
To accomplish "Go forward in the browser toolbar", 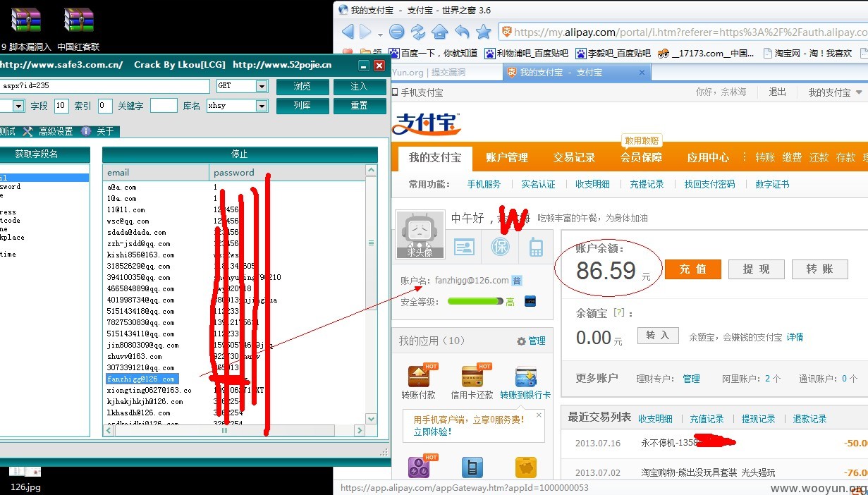I will pos(365,32).
